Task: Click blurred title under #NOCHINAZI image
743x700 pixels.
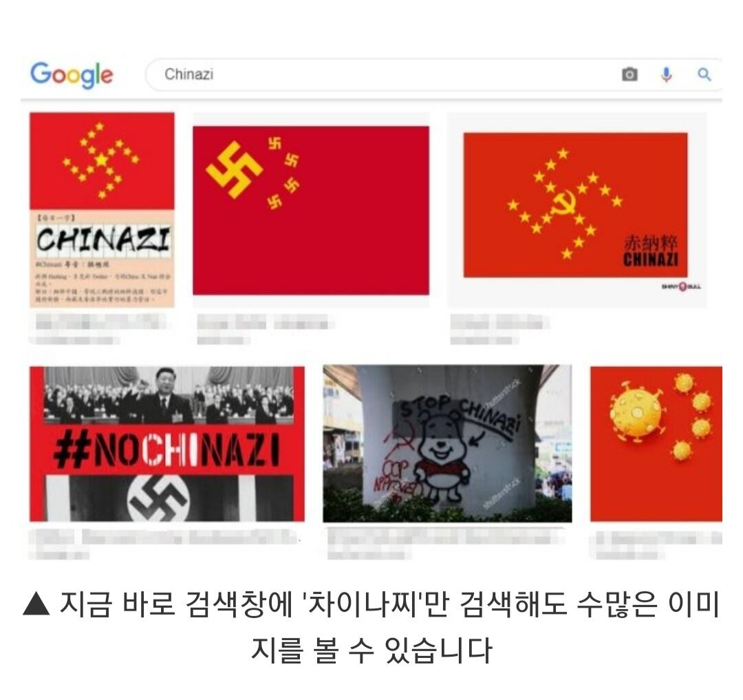Action: point(164,538)
